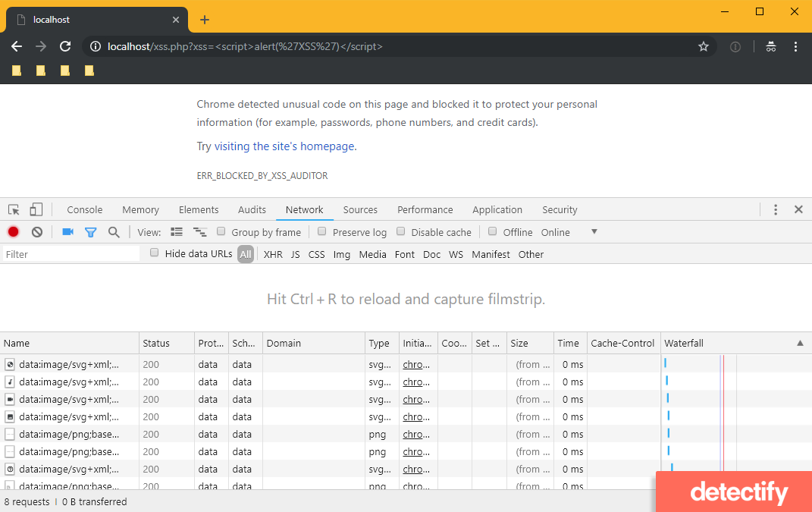This screenshot has height=512, width=812.
Task: Stop recording the network log
Action: pos(14,232)
